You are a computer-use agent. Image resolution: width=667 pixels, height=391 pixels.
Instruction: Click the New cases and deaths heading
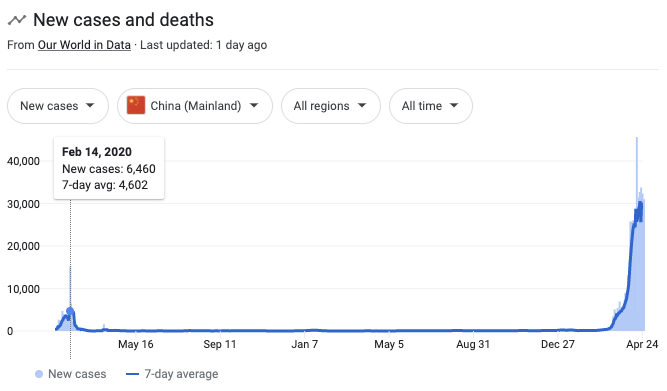pyautogui.click(x=123, y=20)
